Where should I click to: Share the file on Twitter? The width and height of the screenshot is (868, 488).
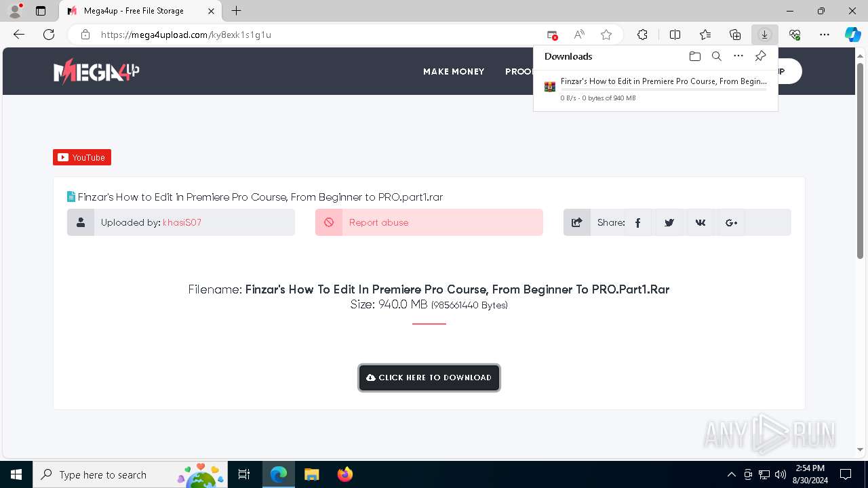tap(669, 222)
